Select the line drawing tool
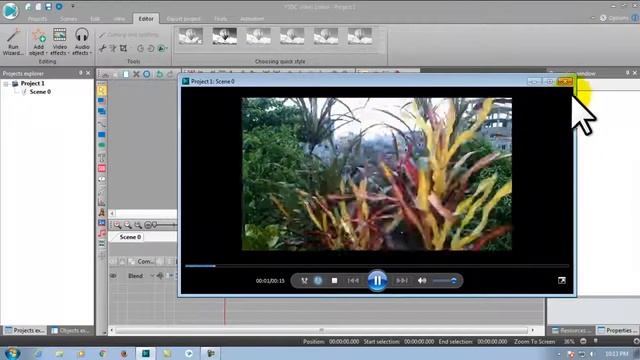This screenshot has height=360, width=640. [102, 124]
